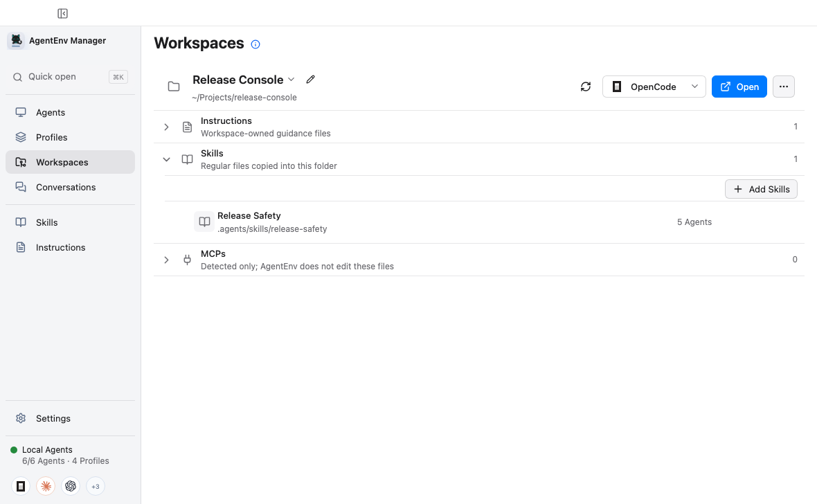817x504 pixels.
Task: Rename Release Console with the pencil icon
Action: pyautogui.click(x=311, y=79)
